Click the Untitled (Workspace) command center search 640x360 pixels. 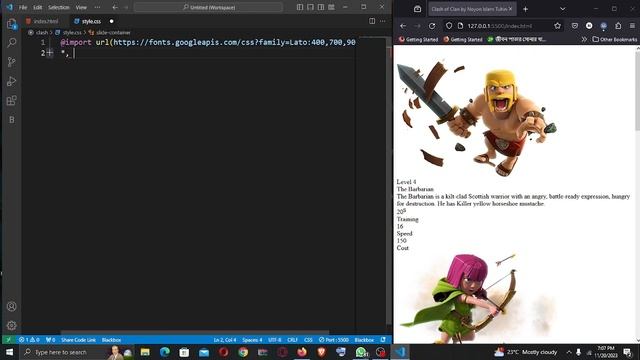(208, 7)
